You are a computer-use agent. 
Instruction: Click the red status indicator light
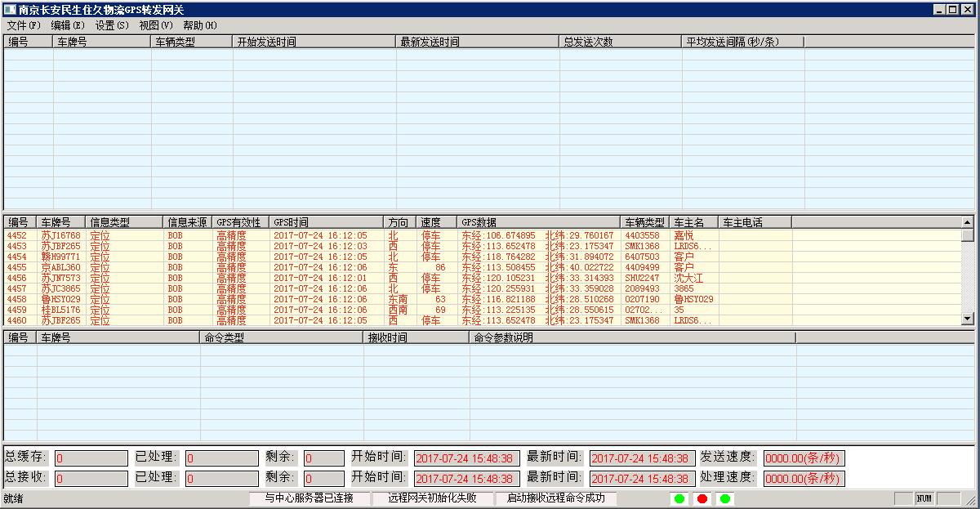point(702,498)
